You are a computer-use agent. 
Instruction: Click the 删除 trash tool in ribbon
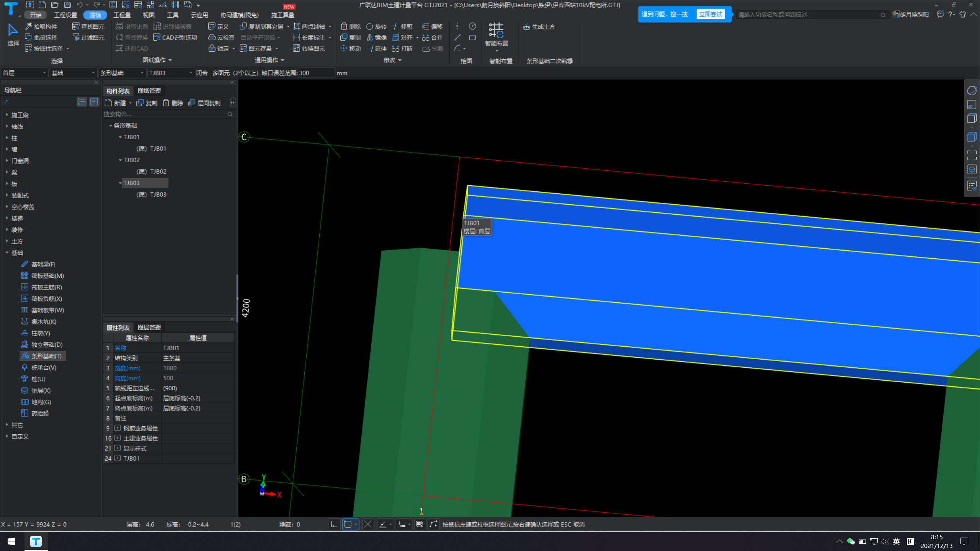(x=351, y=26)
